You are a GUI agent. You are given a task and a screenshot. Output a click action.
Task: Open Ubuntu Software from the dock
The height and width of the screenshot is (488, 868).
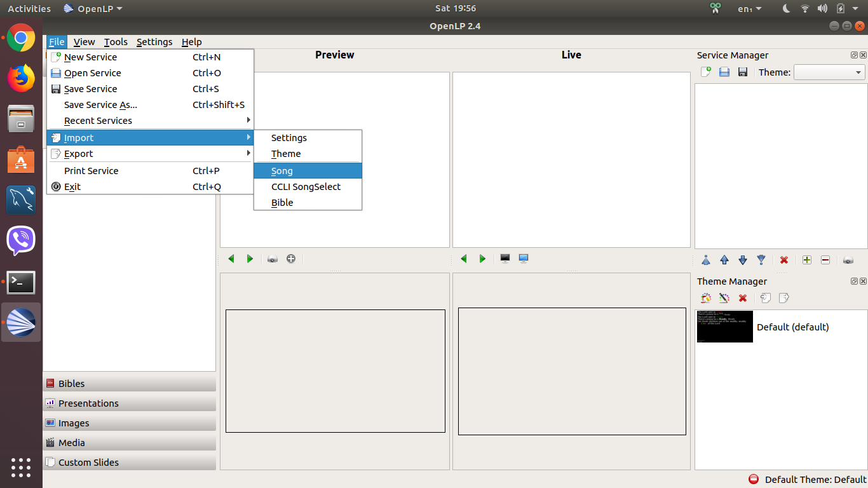click(21, 159)
